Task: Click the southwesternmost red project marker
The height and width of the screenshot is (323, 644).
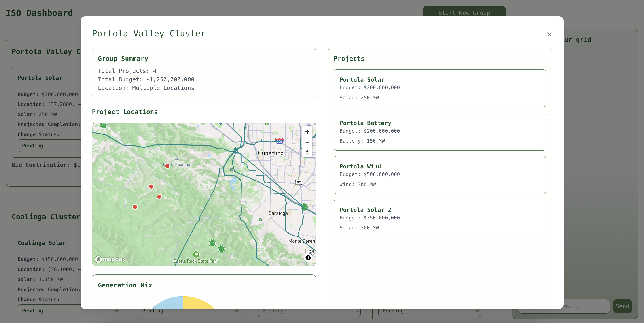Action: point(135,207)
